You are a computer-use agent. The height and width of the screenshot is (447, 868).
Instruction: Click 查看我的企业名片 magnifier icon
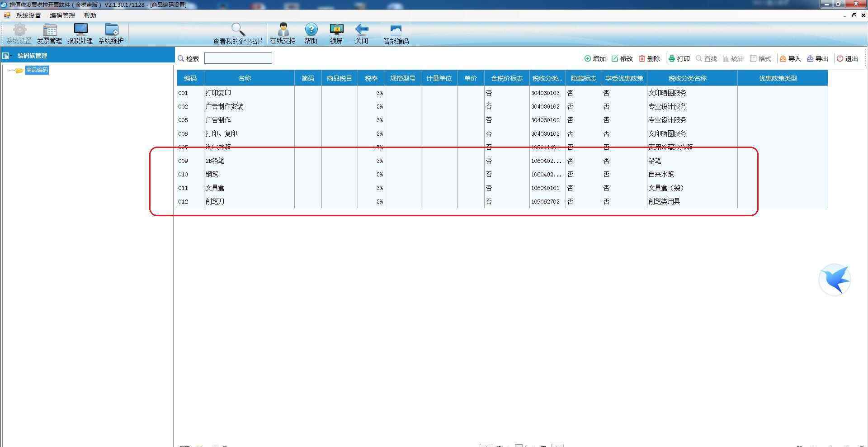coord(238,30)
